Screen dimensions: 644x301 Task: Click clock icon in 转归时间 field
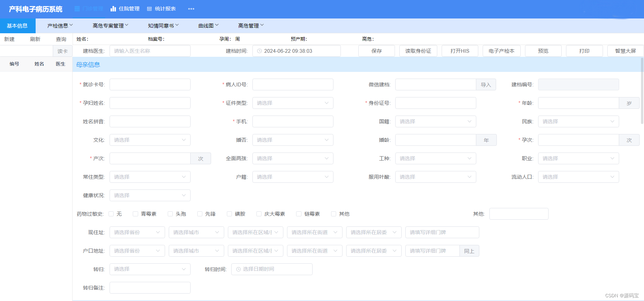[x=238, y=269]
